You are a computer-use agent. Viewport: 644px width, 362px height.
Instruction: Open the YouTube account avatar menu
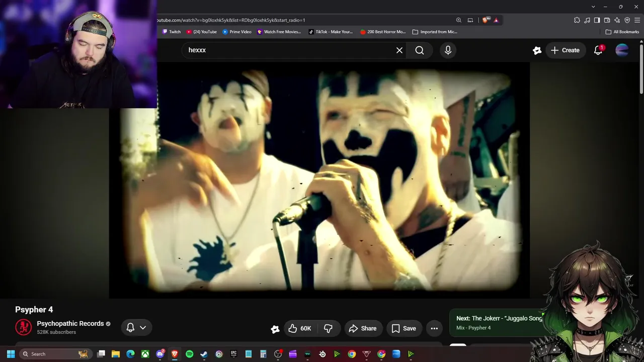pyautogui.click(x=622, y=50)
